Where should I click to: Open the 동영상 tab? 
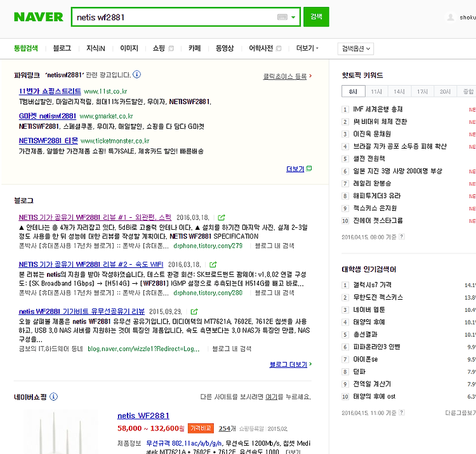point(225,48)
